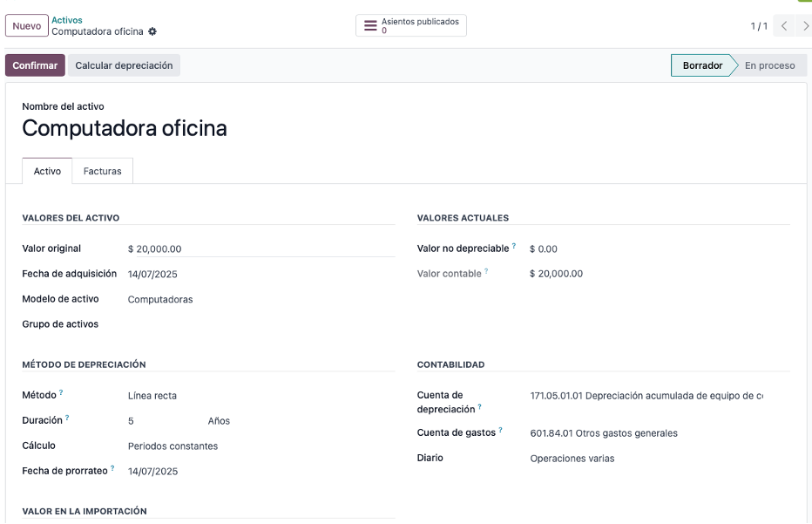Click the Nombre del activo label
This screenshot has width=812, height=524.
click(x=63, y=106)
